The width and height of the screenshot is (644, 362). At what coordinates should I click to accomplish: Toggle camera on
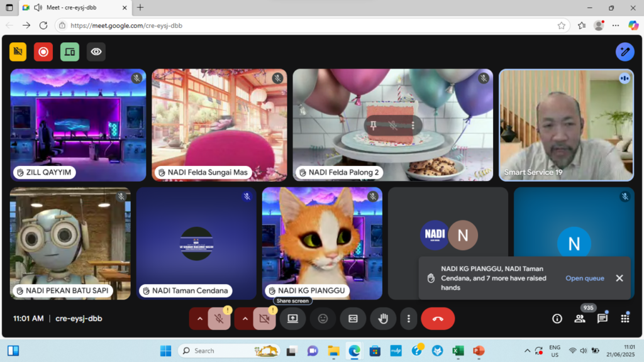coord(264,319)
